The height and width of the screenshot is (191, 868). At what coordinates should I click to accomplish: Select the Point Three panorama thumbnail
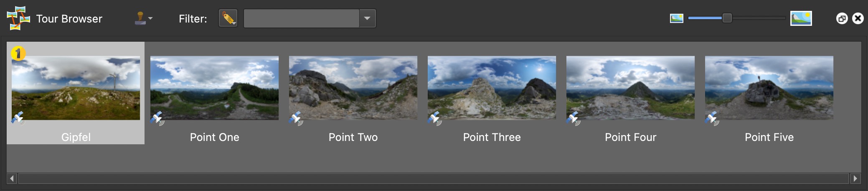tap(492, 88)
